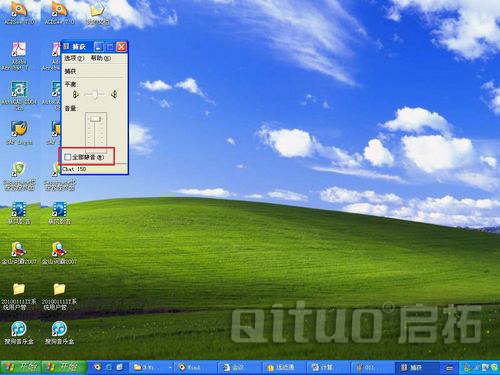Tick the 全部静音 checkbox

pos(68,157)
